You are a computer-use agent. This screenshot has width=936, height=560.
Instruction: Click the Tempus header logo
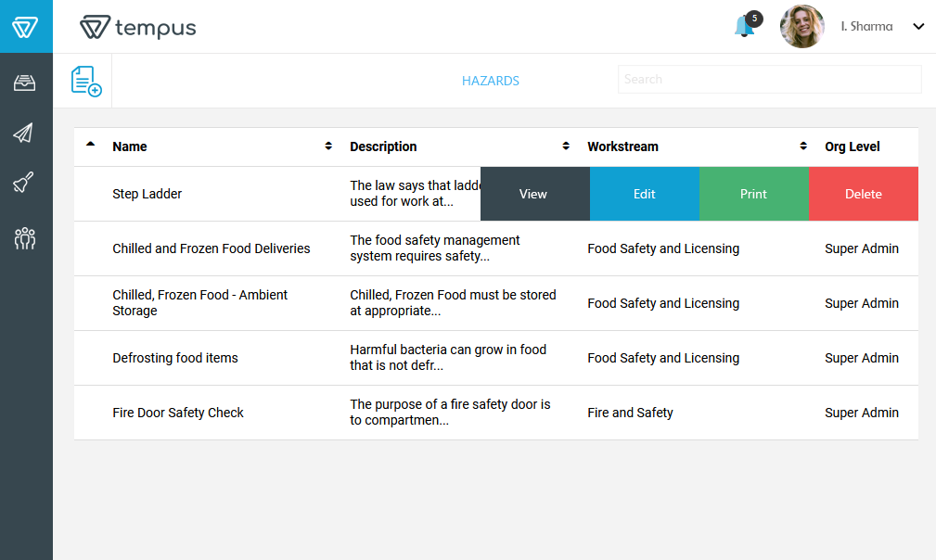coord(138,28)
